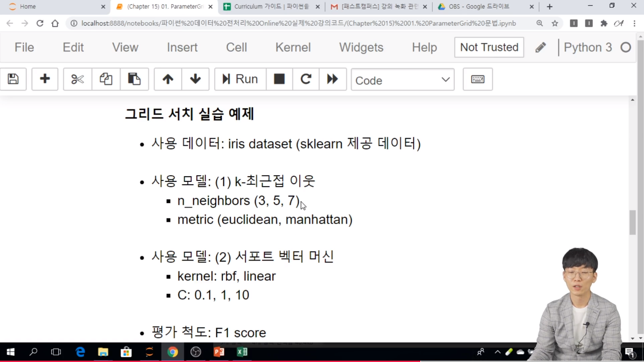Image resolution: width=644 pixels, height=362 pixels.
Task: Interrupt the kernel with stop icon
Action: 279,79
